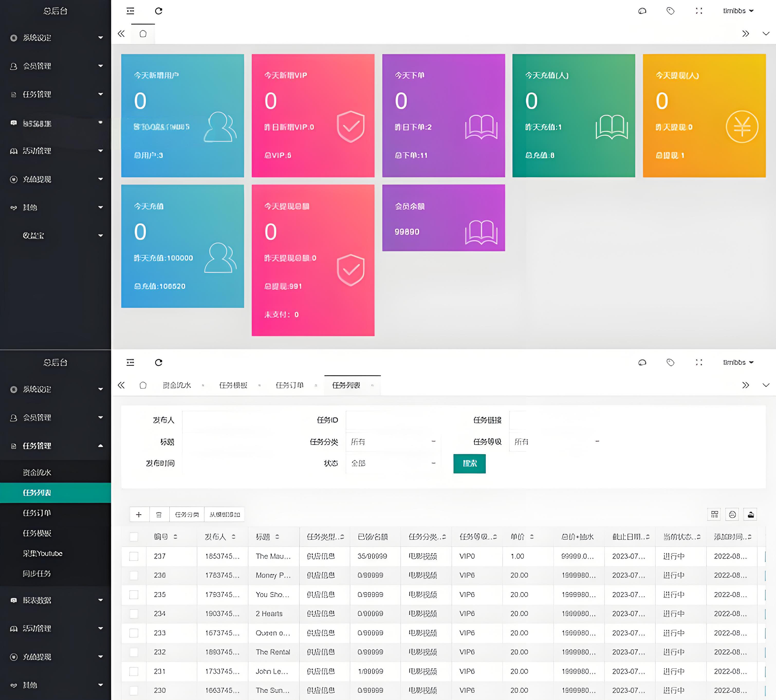Close the active 任务列表 tab with its x
Viewport: 776px width, 700px height.
click(372, 385)
